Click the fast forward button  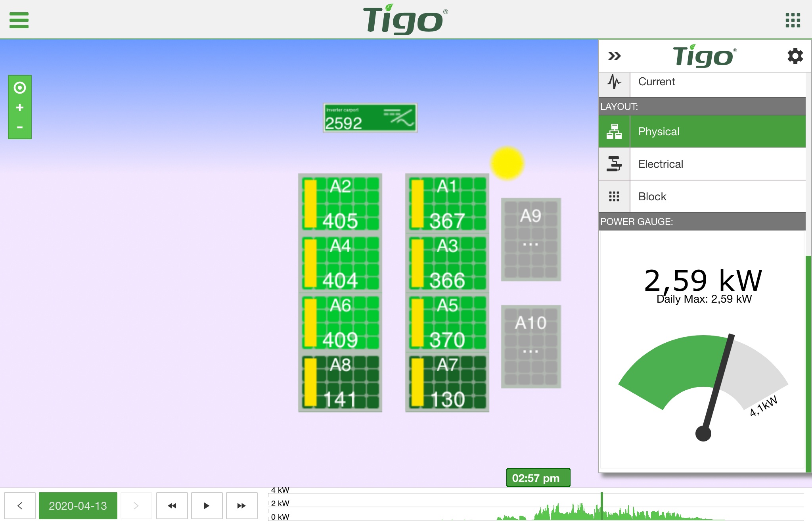point(241,506)
